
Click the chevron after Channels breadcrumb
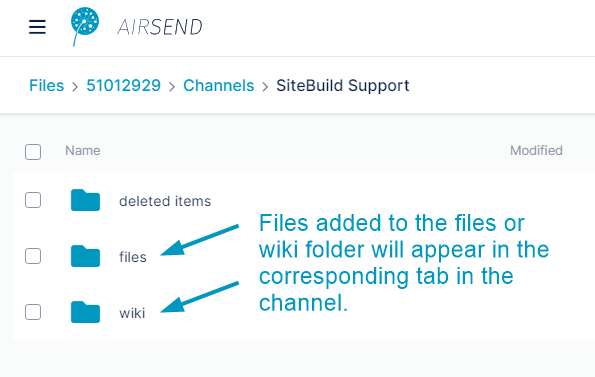265,87
